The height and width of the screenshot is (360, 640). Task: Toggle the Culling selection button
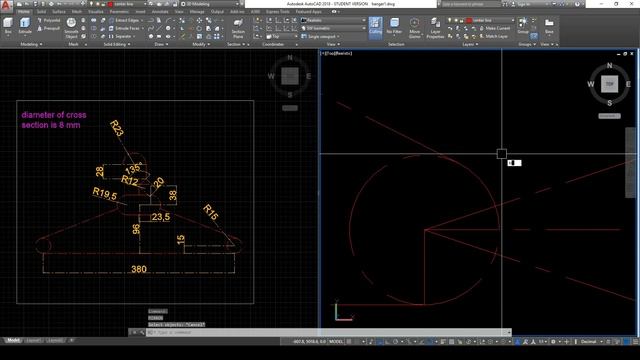coord(376,27)
